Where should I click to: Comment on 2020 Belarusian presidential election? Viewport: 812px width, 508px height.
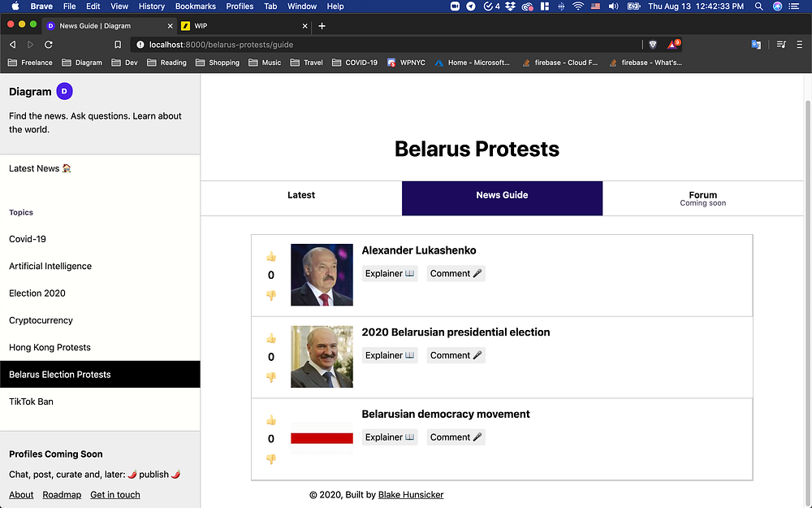tap(456, 355)
